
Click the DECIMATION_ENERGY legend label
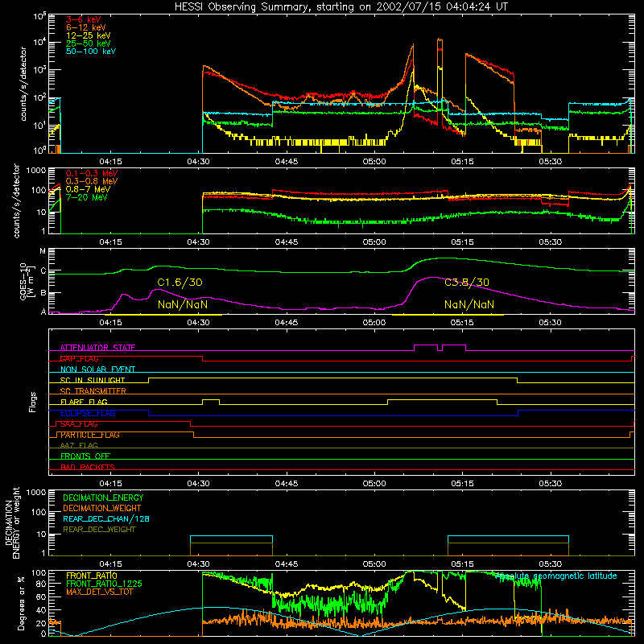tap(103, 497)
